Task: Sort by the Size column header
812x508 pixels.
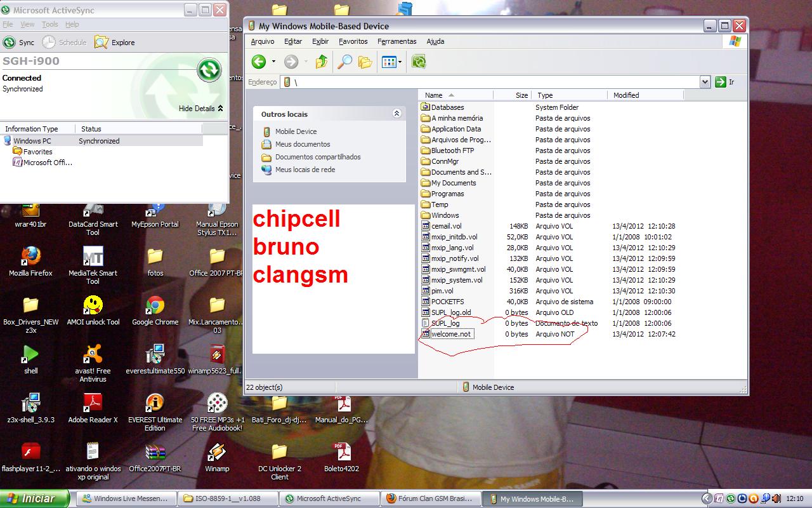Action: [513, 95]
